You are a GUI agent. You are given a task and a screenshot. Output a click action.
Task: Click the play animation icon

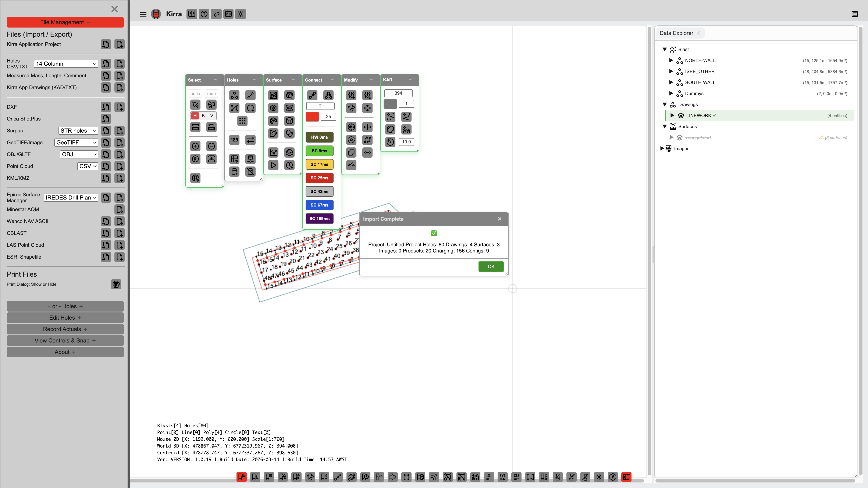(x=273, y=165)
